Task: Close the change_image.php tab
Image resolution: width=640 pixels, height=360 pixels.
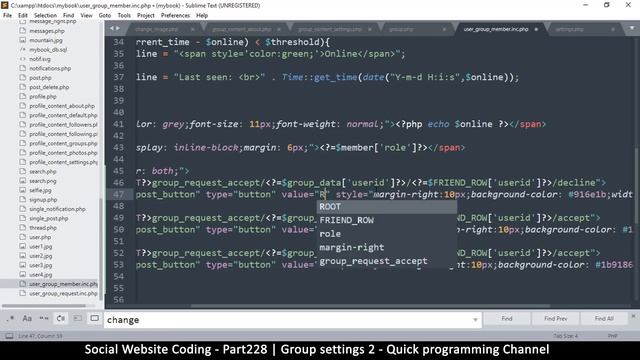Action: [x=192, y=29]
